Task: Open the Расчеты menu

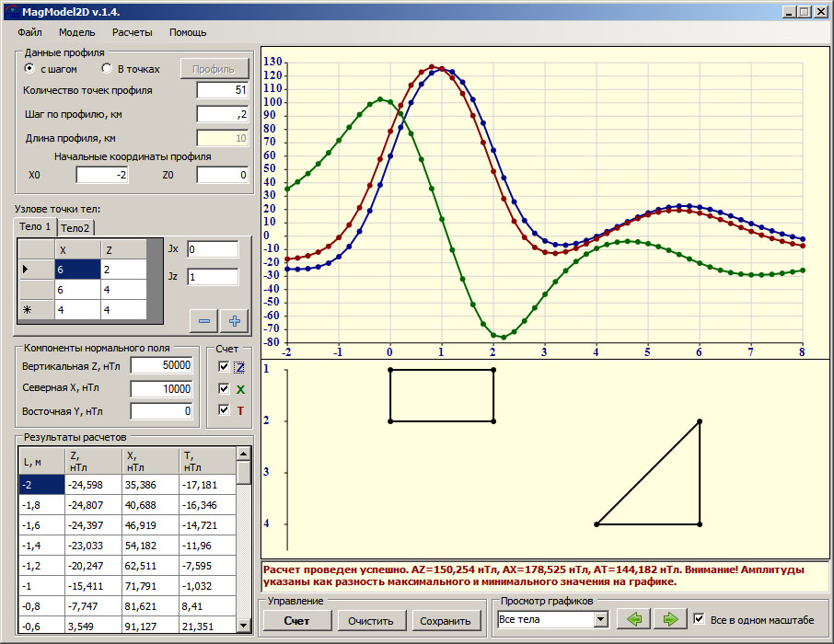Action: 132,32
